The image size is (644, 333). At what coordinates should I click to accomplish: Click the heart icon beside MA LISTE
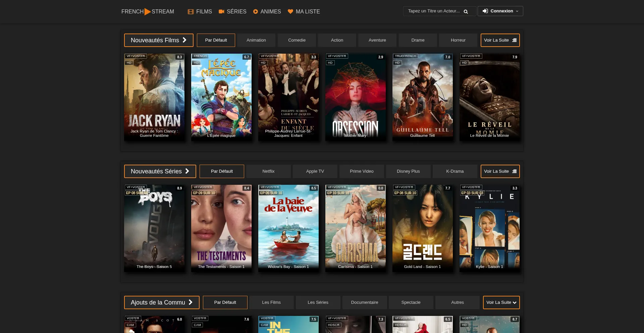tap(290, 11)
